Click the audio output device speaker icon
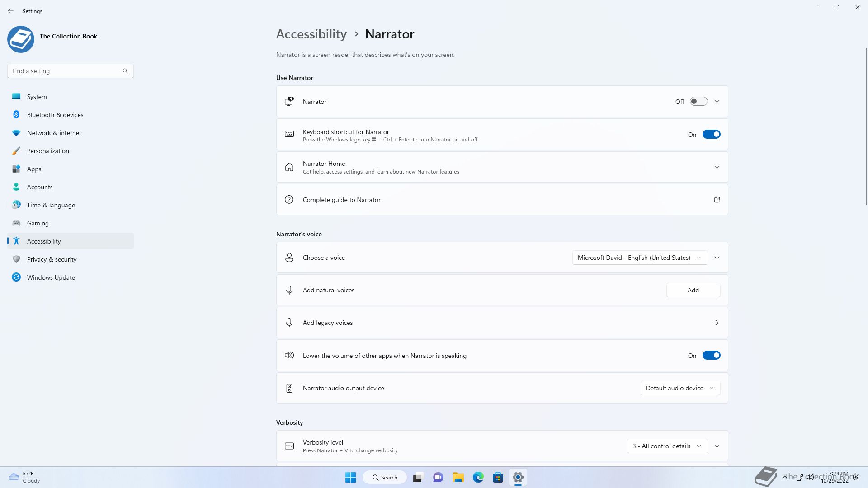The width and height of the screenshot is (868, 488). (289, 388)
